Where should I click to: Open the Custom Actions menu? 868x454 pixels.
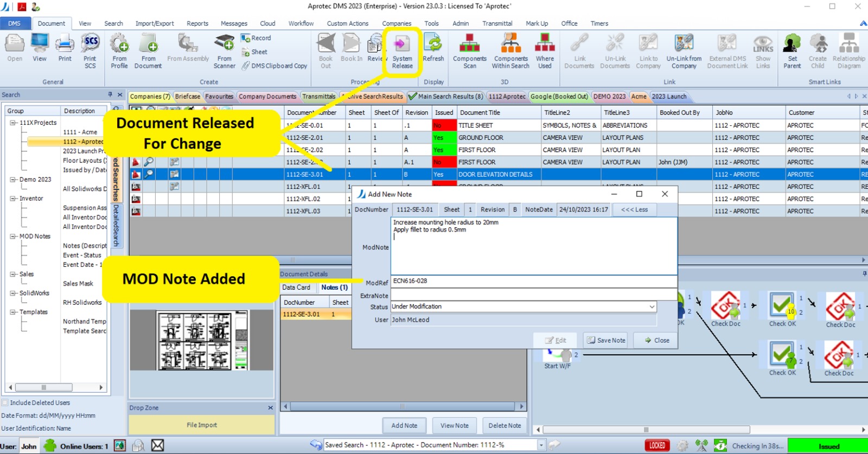347,23
